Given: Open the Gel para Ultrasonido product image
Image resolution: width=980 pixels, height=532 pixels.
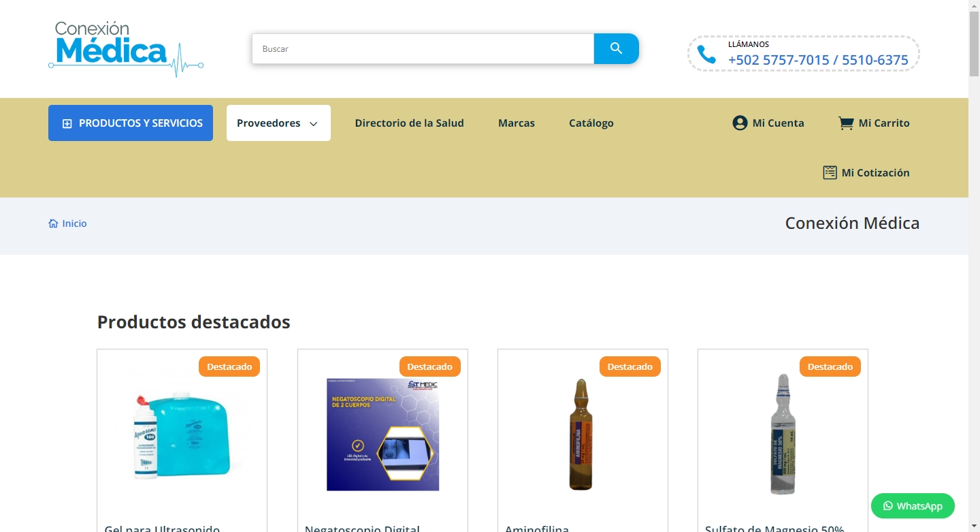Looking at the screenshot, I should 182,434.
